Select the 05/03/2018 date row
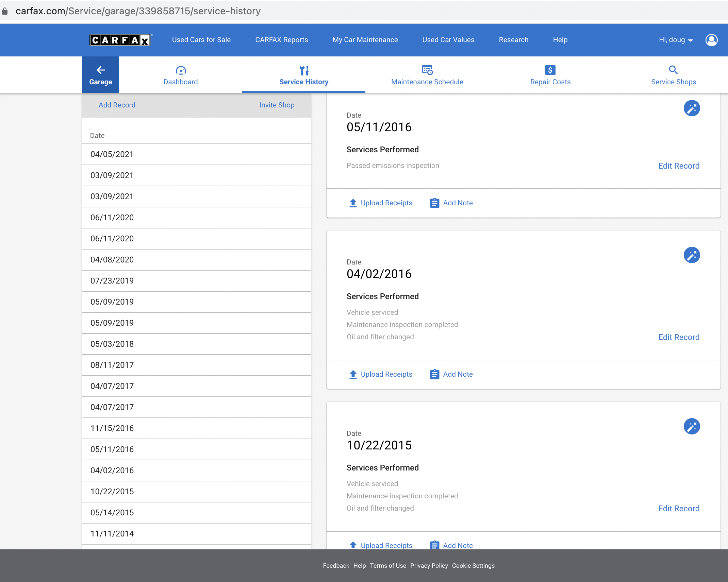 pos(197,344)
